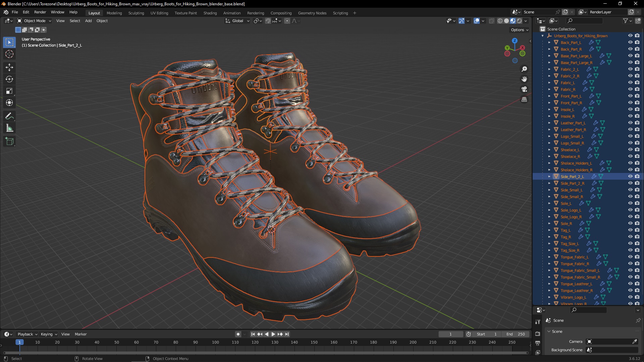The image size is (644, 362).
Task: Collapse the Urberg_Boots_for_Hiking_Brown collection
Action: click(543, 36)
